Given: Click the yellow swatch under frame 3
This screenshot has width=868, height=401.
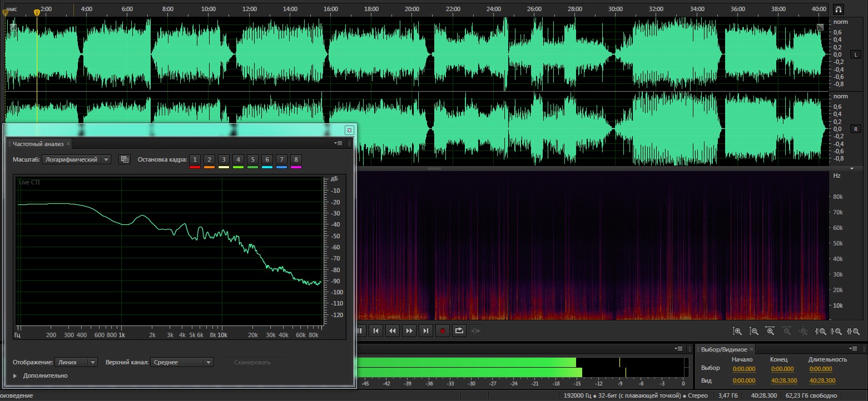Looking at the screenshot, I should pyautogui.click(x=224, y=167).
